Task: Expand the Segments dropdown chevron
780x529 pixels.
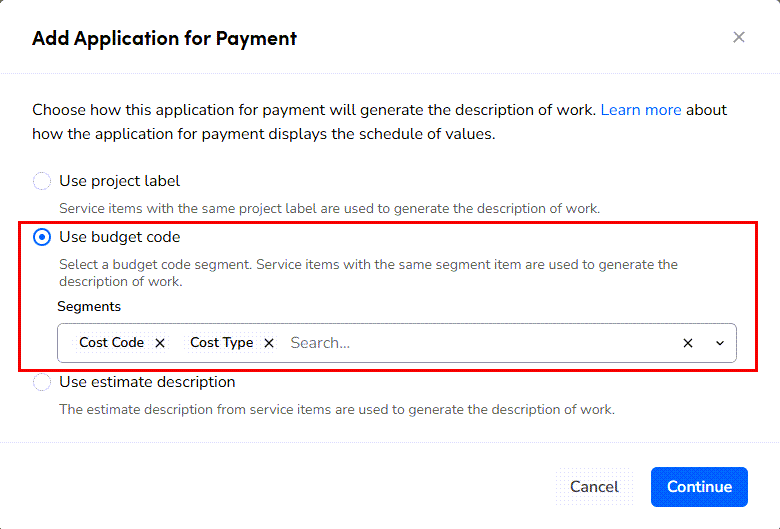Action: coord(720,343)
